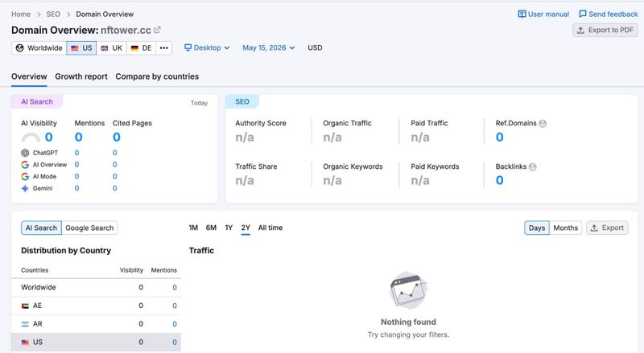This screenshot has width=644, height=353.
Task: Click the Mentions column header in table
Action: pyautogui.click(x=164, y=270)
